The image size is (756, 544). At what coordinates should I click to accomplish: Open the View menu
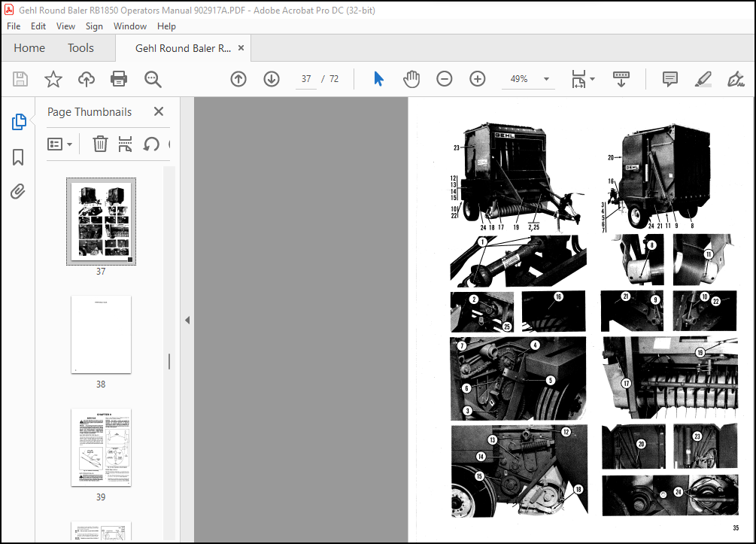pyautogui.click(x=65, y=26)
